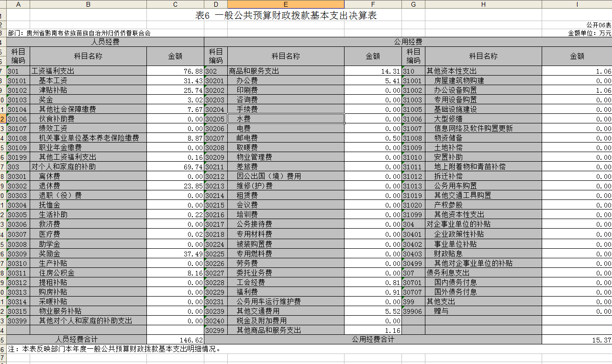Select the 对企事业单位的补贴 cell
This screenshot has width=612, height=364.
click(483, 224)
